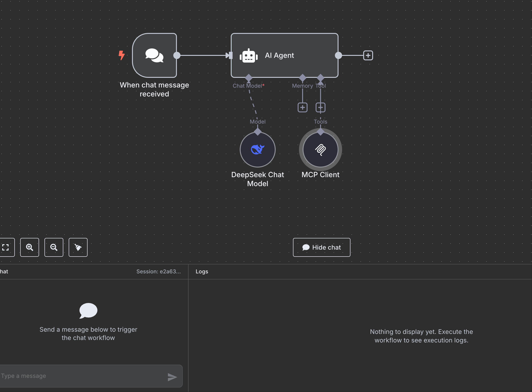Click the Chat Model connector diamond
Image resolution: width=532 pixels, height=392 pixels.
coord(248,78)
